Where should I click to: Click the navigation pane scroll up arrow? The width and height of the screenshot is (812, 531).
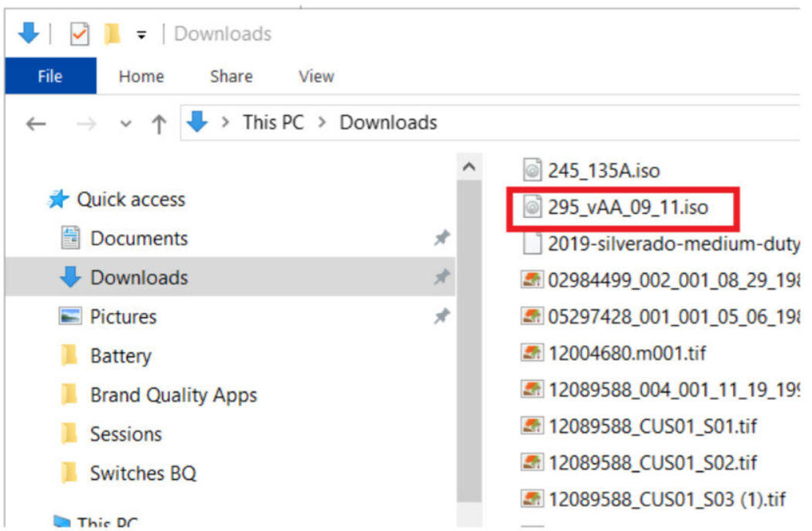tap(469, 167)
